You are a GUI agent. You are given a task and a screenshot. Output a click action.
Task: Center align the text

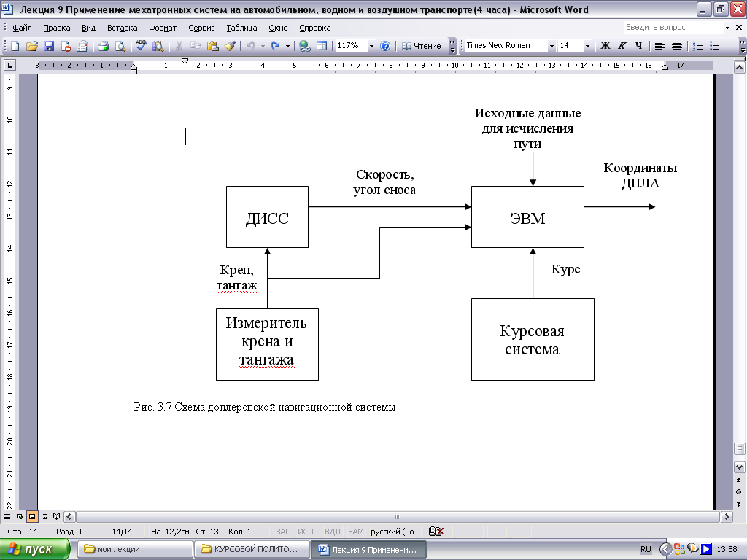676,46
